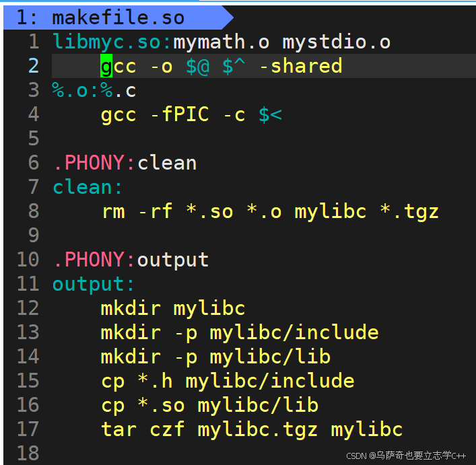Click mylibc/lib on line 14
This screenshot has width=476, height=465.
[x=270, y=357]
